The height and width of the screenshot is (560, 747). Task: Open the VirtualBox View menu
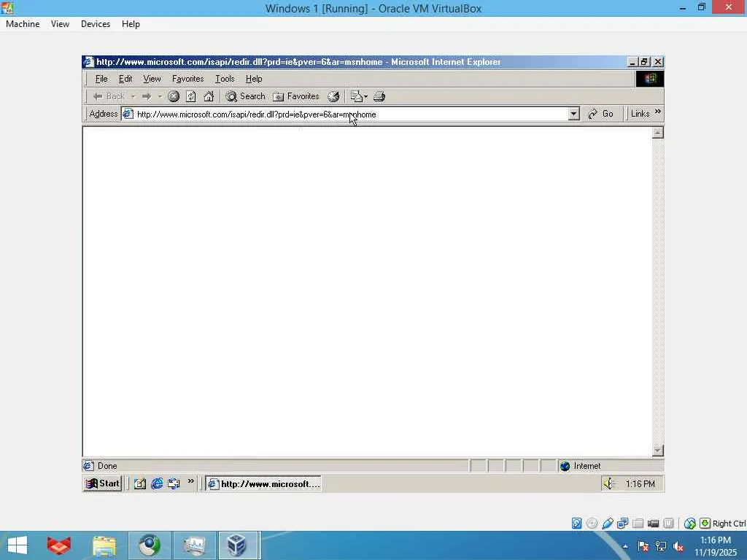[x=60, y=24]
